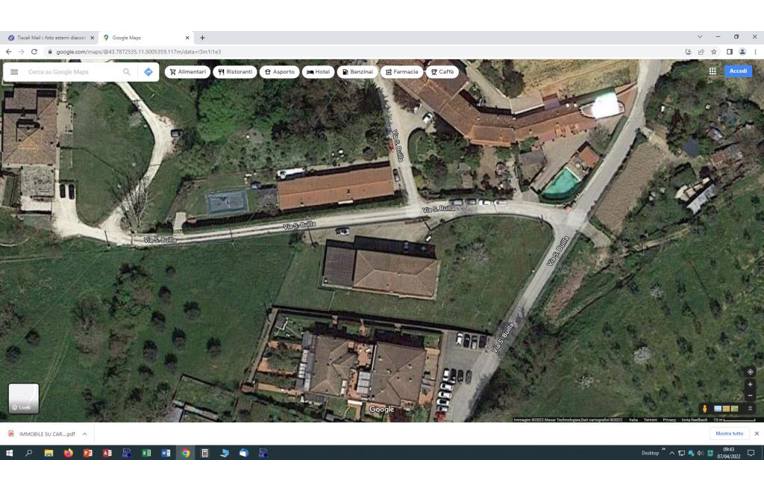Center map on my location
The width and height of the screenshot is (764, 492).
(x=750, y=372)
